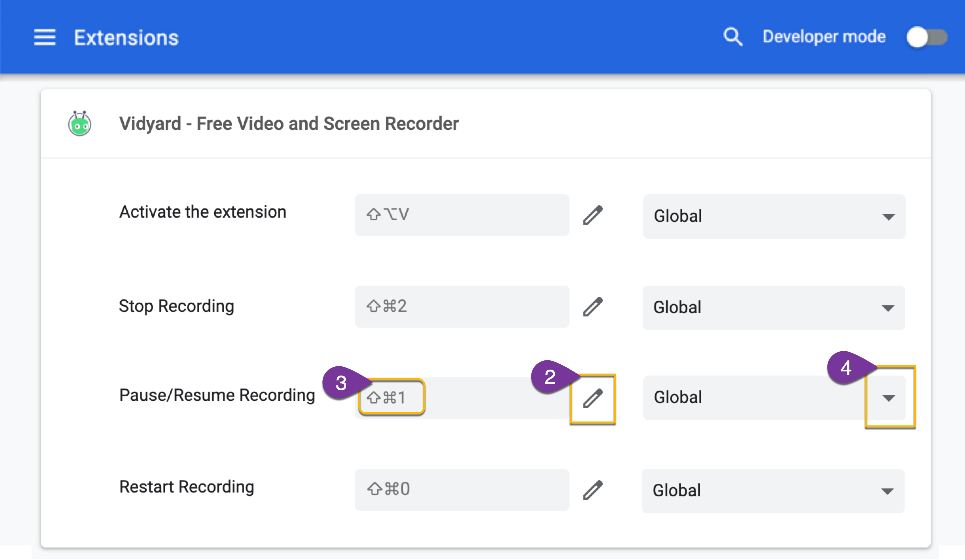Click Restart Recording shortcut field
This screenshot has height=560, width=965.
click(x=462, y=490)
